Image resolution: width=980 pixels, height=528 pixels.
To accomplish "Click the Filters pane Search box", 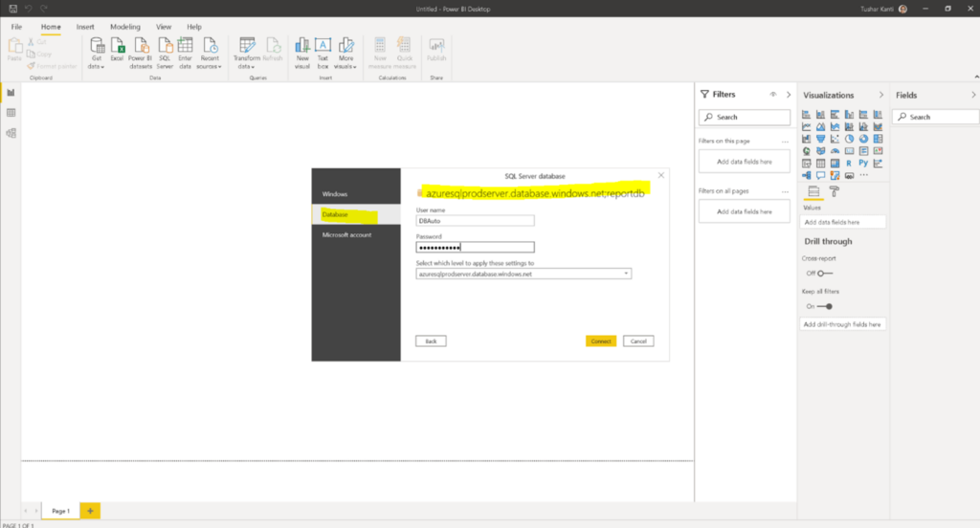I will point(745,117).
